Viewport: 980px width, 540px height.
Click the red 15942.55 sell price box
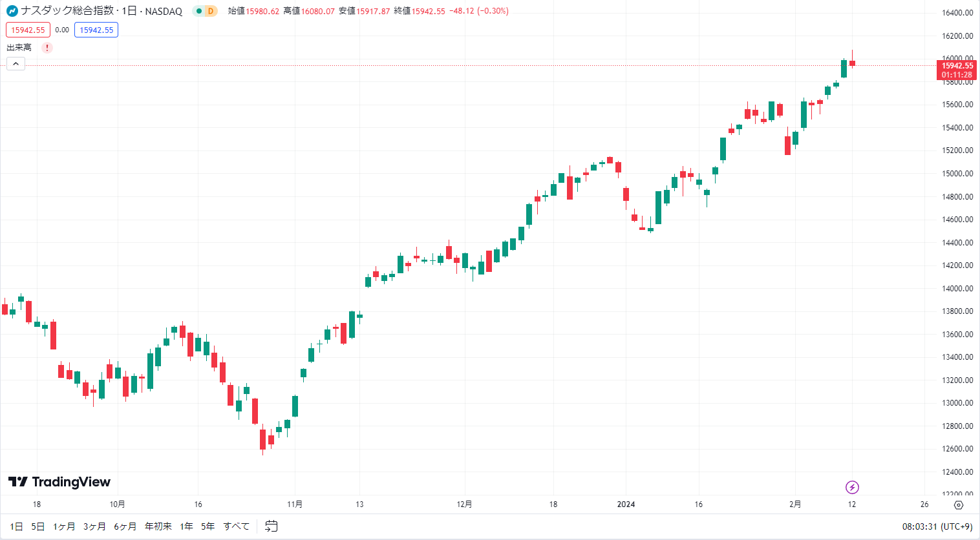[x=28, y=30]
